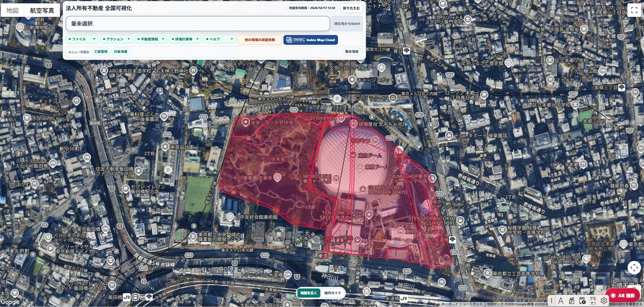Click the ラ・ブドゥグレーブコロット restaurant marker
Image resolution: width=644 pixels, height=307 pixels.
click(x=112, y=285)
